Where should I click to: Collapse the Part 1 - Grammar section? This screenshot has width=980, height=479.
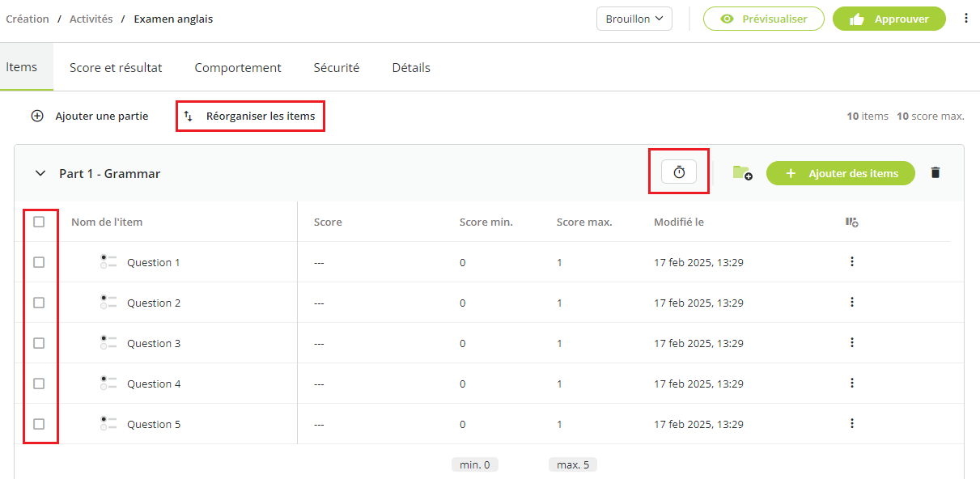[x=40, y=173]
